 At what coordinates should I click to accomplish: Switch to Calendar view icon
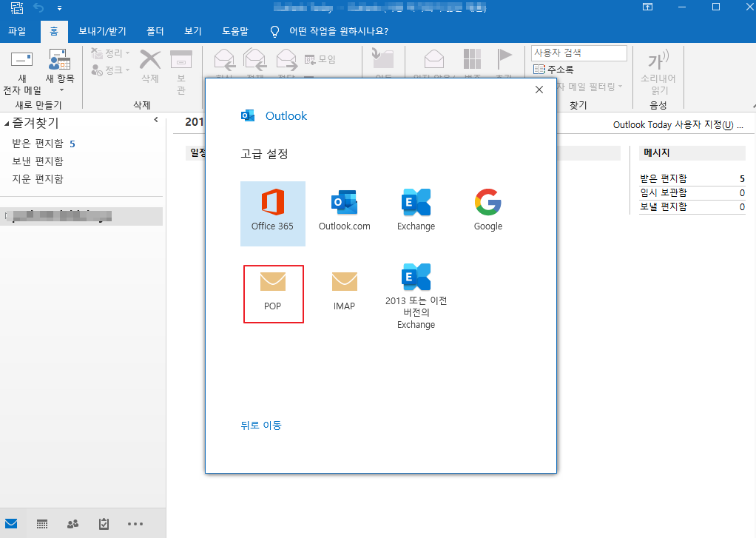(x=42, y=524)
